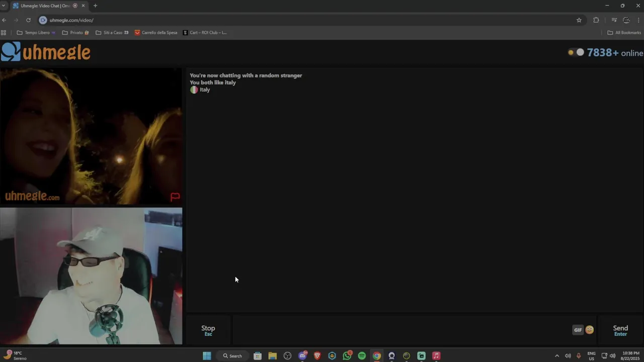Open the Music app in the taskbar

coord(436,356)
